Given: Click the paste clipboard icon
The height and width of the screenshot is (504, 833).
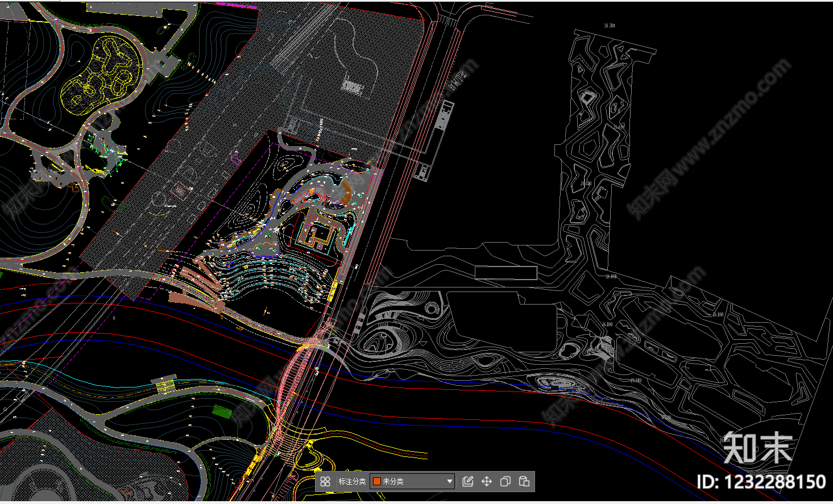Looking at the screenshot, I should [x=524, y=482].
